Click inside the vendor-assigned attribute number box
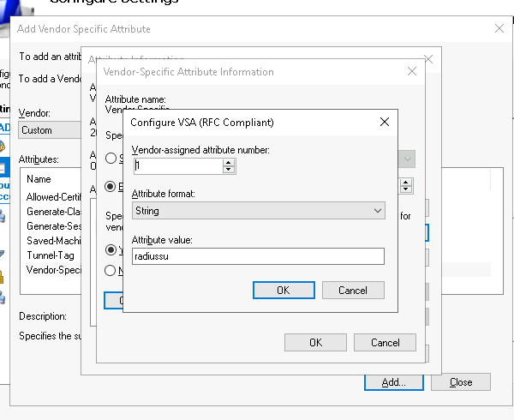514x420 pixels. pyautogui.click(x=176, y=166)
